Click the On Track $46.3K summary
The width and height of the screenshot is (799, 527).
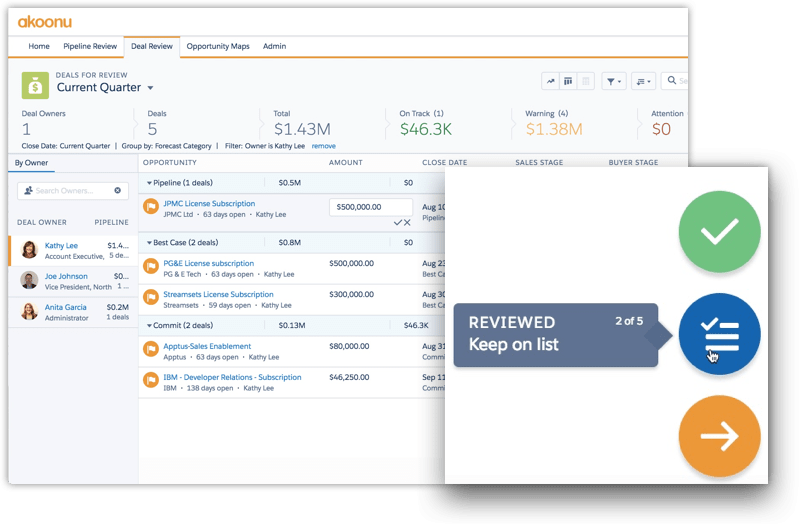[425, 124]
